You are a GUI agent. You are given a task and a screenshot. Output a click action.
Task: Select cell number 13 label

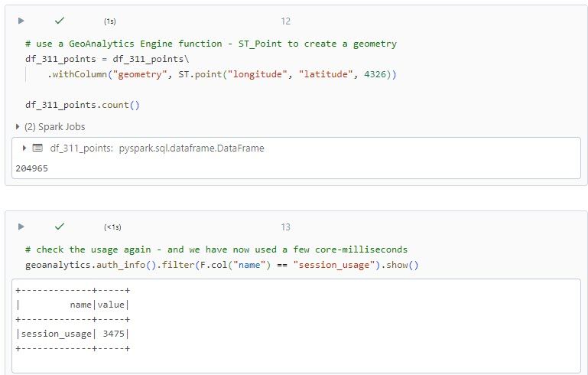click(x=285, y=227)
